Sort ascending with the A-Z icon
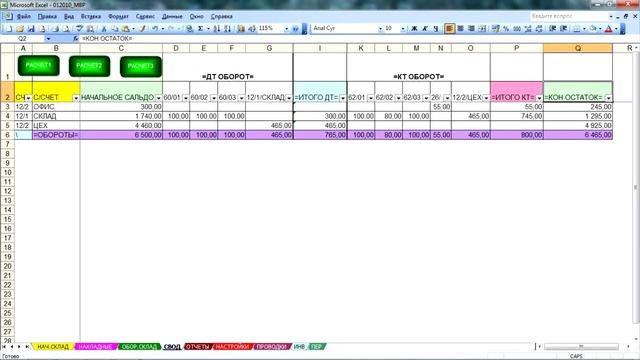 coord(217,29)
